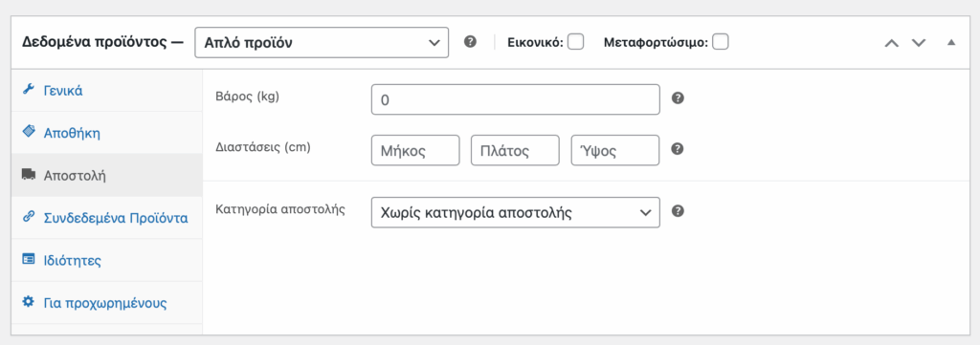This screenshot has width=980, height=345.
Task: Enable the Εικονικό checkbox
Action: click(x=575, y=42)
